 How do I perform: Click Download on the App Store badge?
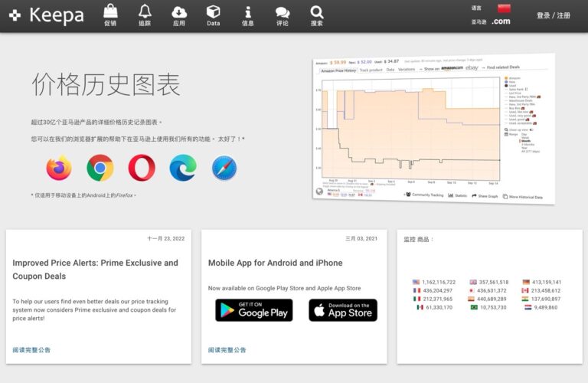(343, 310)
